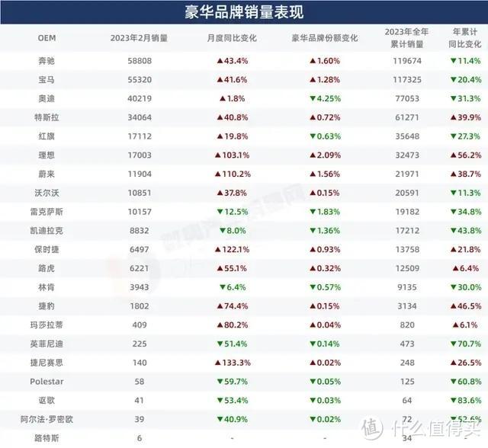
Task: Click the sales value 55320
Action: [x=140, y=79]
